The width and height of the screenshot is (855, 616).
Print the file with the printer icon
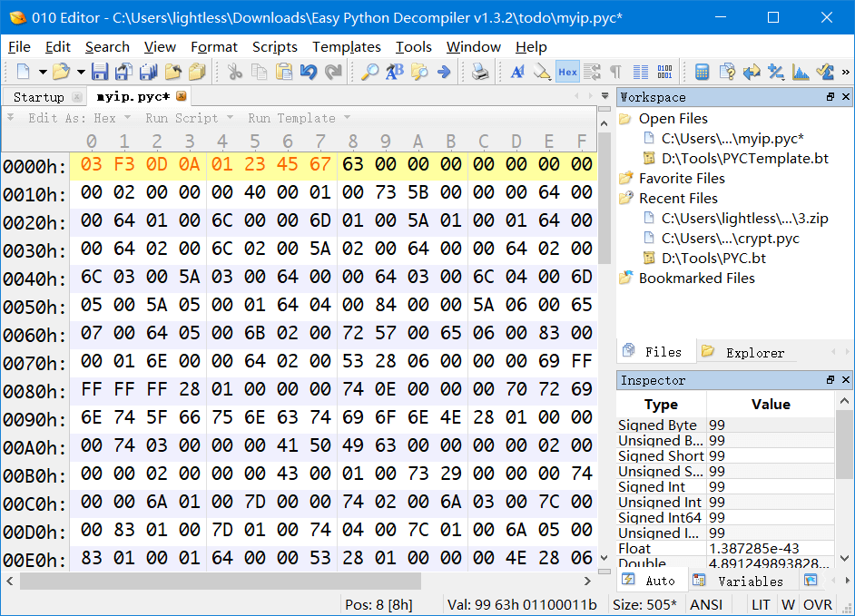coord(480,72)
